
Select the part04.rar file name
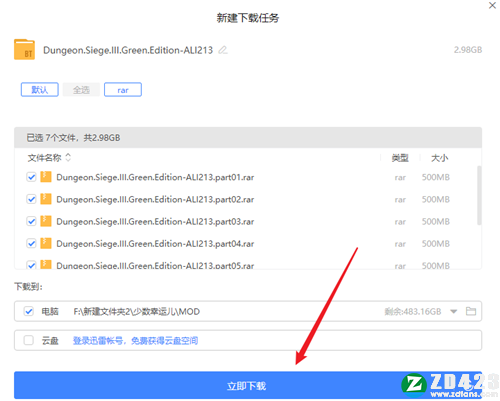point(155,244)
